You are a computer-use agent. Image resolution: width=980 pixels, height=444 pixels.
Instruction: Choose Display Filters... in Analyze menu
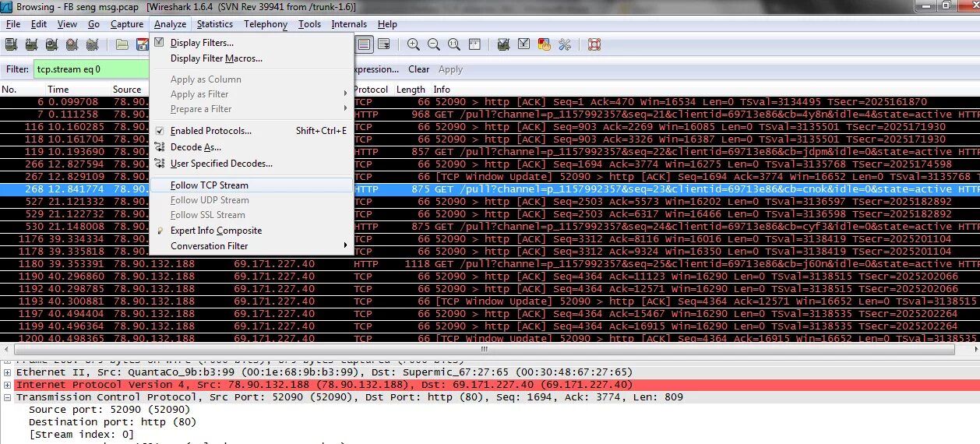(252, 43)
